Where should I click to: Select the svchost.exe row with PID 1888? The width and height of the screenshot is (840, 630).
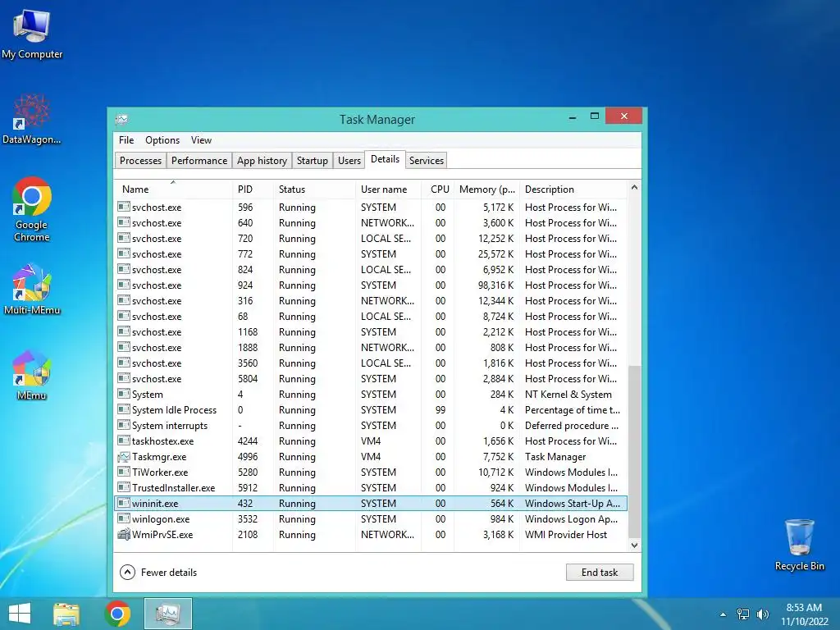point(371,348)
